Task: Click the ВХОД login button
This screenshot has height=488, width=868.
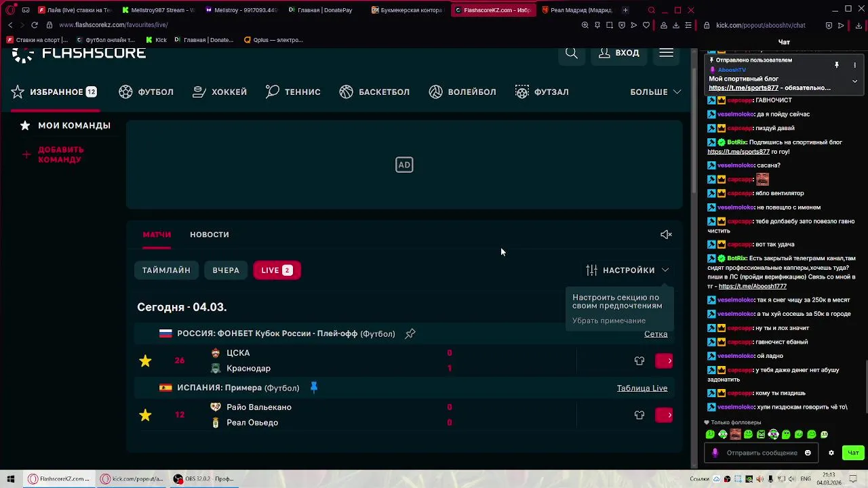Action: (x=619, y=53)
